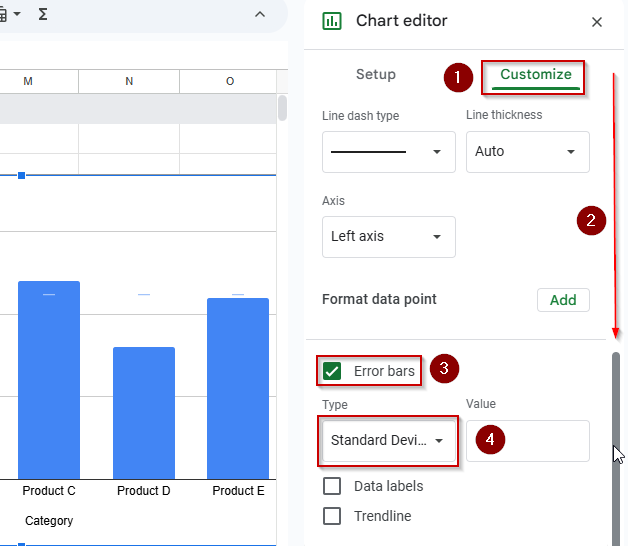
Task: Enable the Data labels checkbox
Action: [x=332, y=486]
